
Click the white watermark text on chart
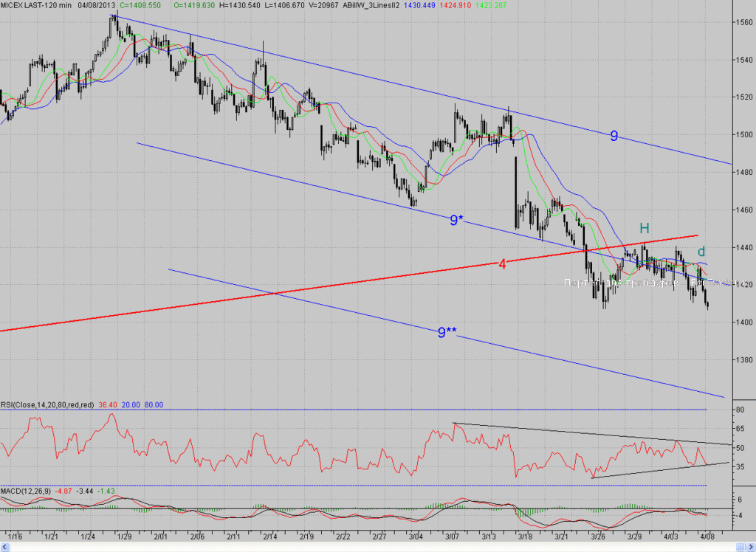click(x=647, y=283)
